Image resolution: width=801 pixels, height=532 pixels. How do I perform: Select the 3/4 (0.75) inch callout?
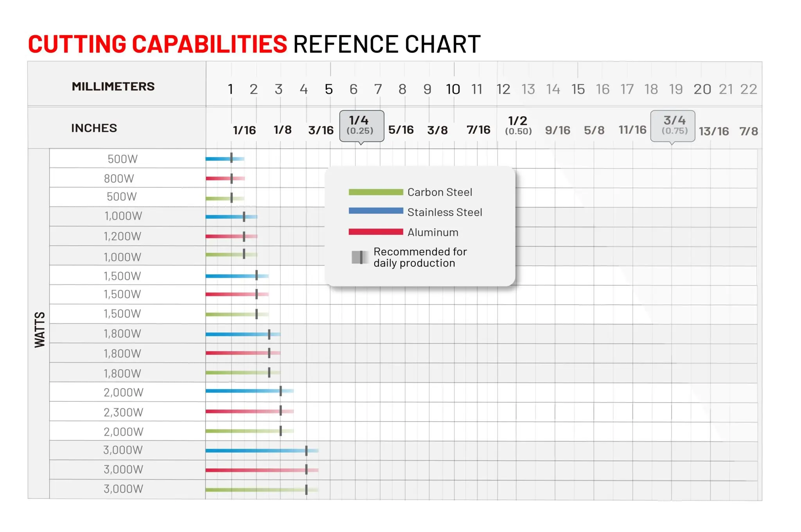(672, 126)
